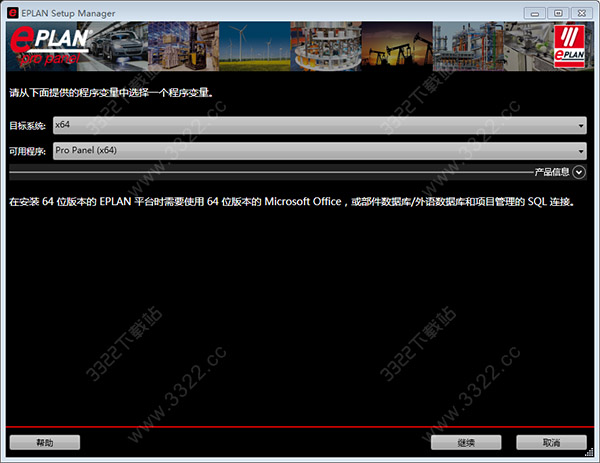Click the EPLAN title bar app icon
This screenshot has height=463, width=600.
13,13
